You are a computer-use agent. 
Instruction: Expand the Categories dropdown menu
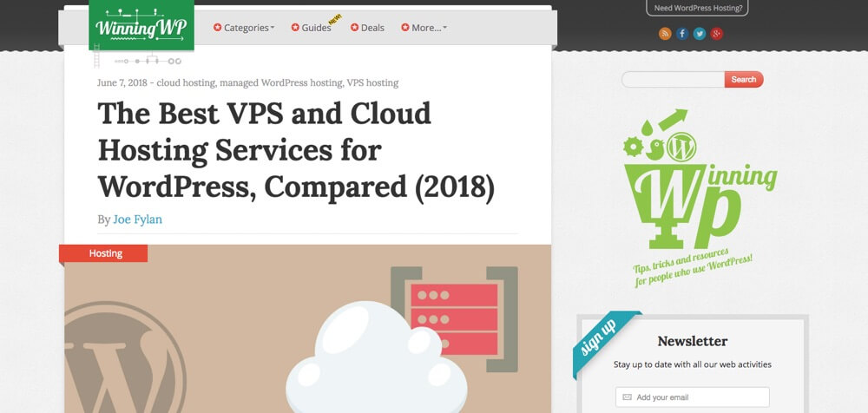tap(244, 28)
